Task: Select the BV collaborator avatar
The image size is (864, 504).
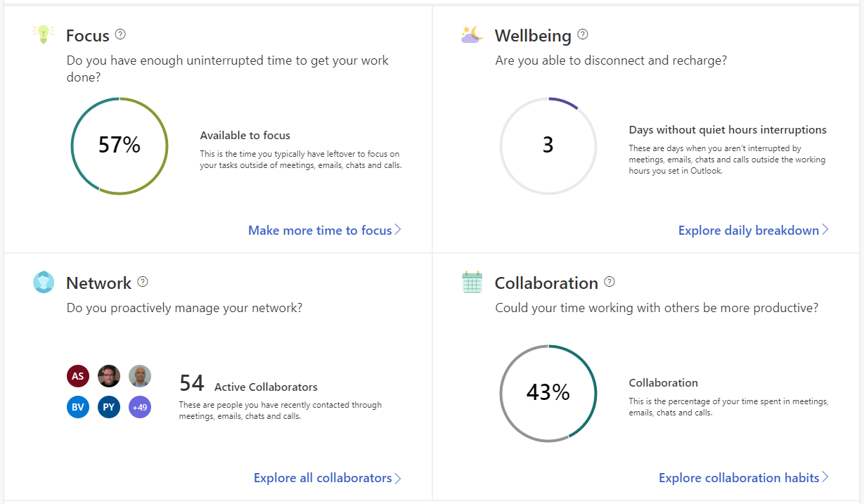Action: [x=78, y=407]
